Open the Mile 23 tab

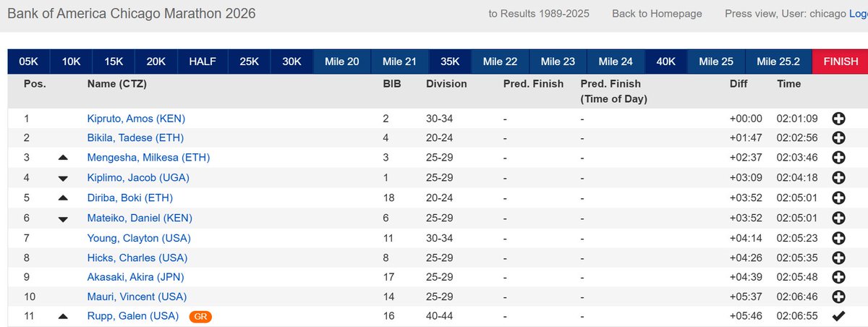coord(558,61)
